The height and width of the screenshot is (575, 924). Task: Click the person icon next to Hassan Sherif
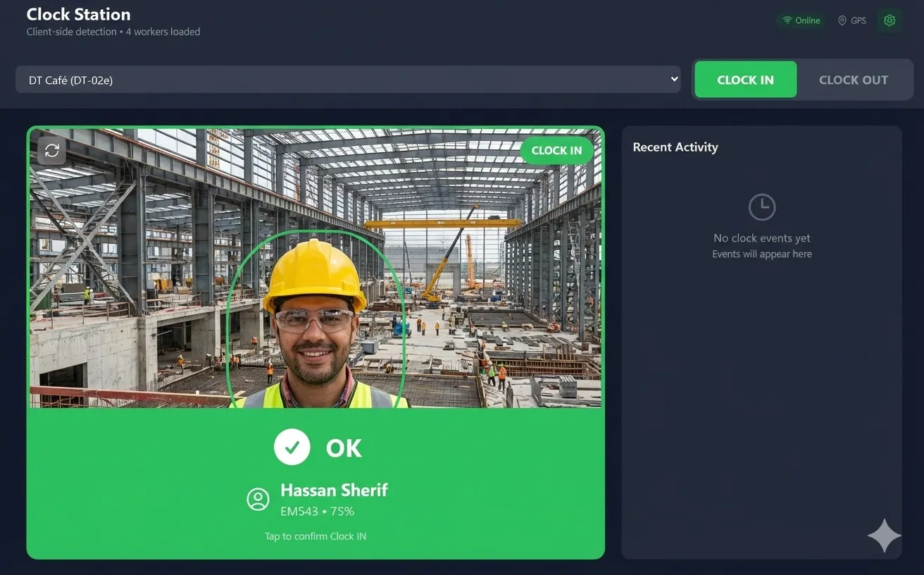[x=258, y=499]
